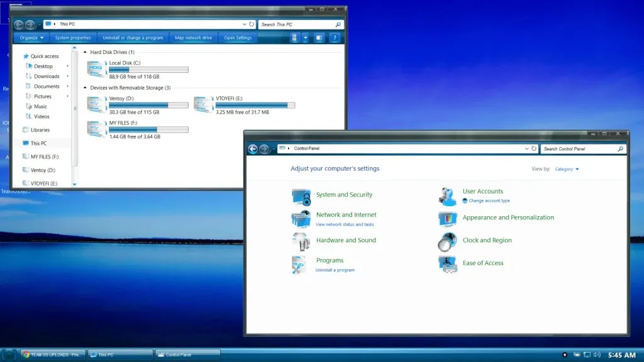Open Programs category icon
The width and height of the screenshot is (644, 362).
(x=299, y=265)
